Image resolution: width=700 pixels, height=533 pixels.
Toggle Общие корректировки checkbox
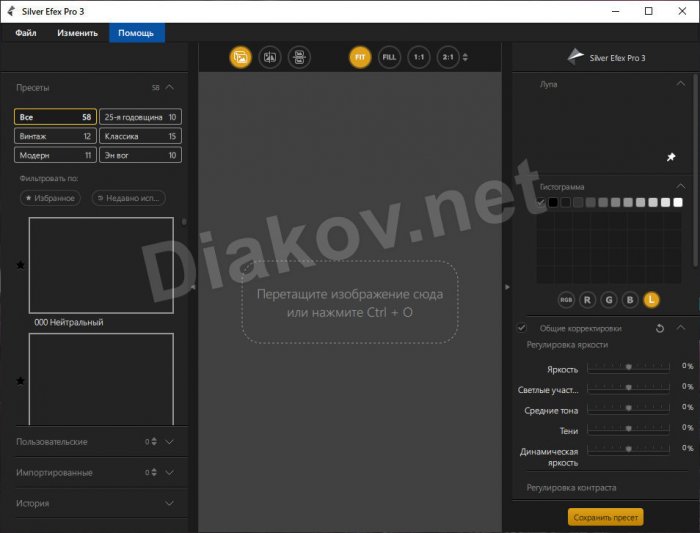tap(521, 328)
